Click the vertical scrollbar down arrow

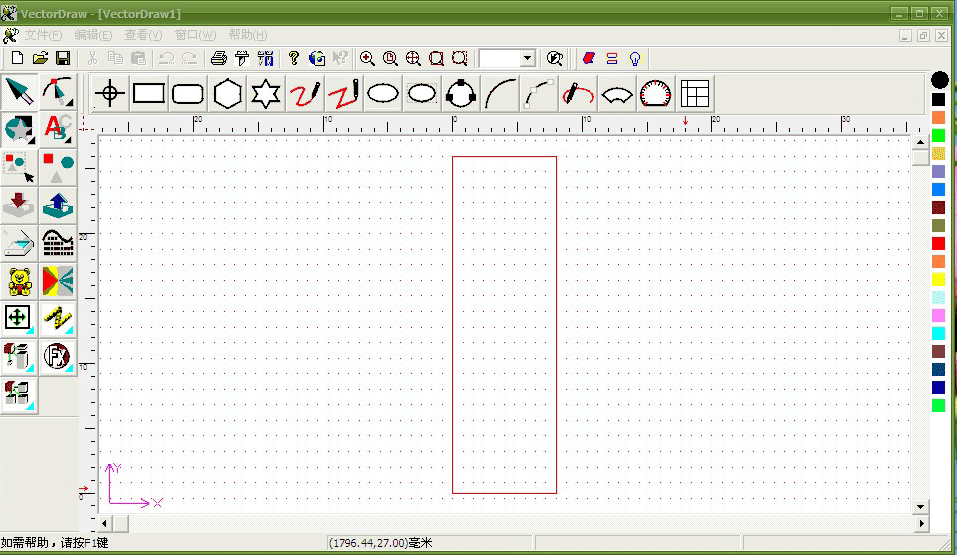[920, 507]
